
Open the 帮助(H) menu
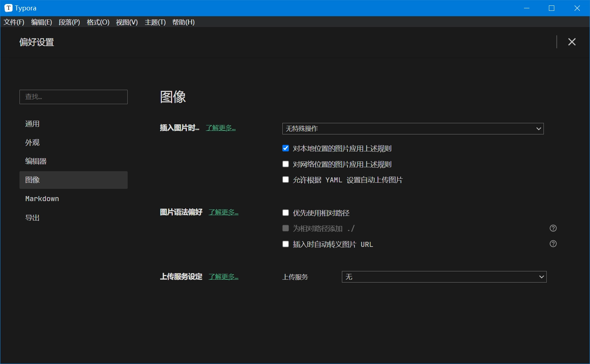click(x=184, y=22)
